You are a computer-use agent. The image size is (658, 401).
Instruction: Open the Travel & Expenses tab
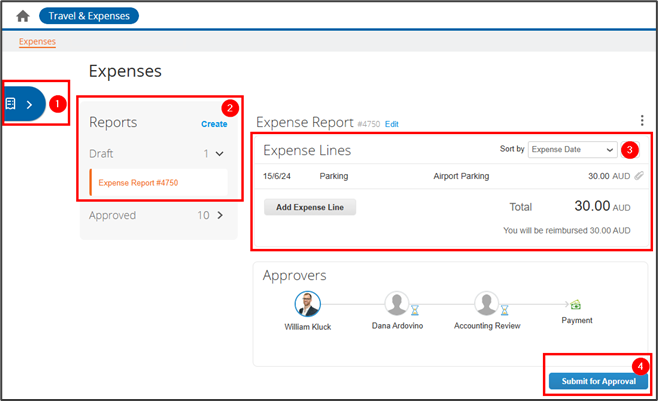click(89, 16)
